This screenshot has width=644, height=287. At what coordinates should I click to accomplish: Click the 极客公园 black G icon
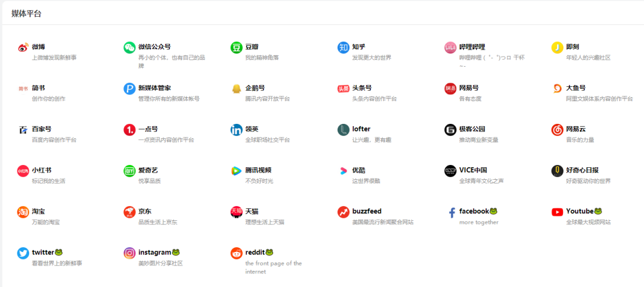[x=450, y=130]
